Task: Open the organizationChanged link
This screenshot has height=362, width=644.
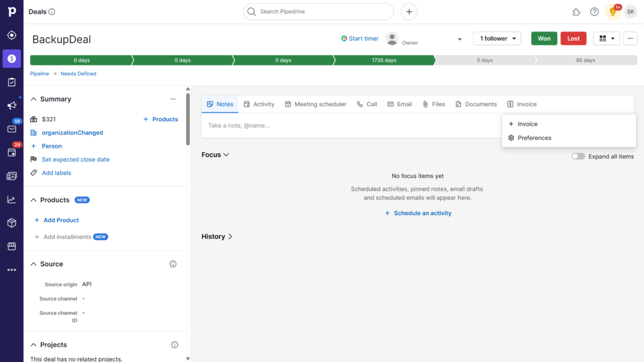Action: pos(72,133)
